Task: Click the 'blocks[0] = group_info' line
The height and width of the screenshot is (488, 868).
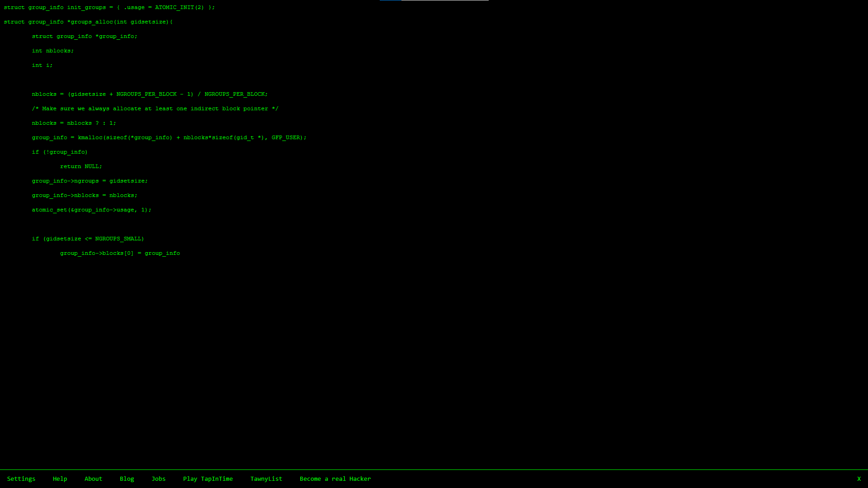Action: point(120,253)
